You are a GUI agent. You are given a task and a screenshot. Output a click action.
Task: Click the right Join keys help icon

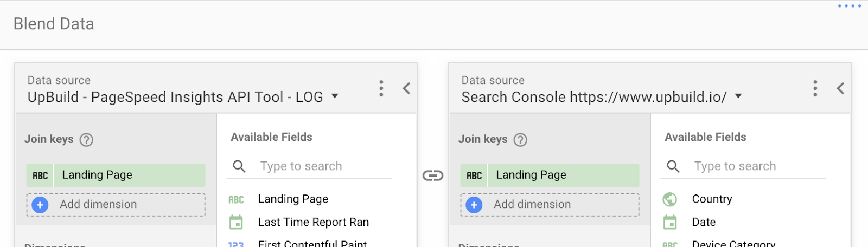tap(520, 140)
